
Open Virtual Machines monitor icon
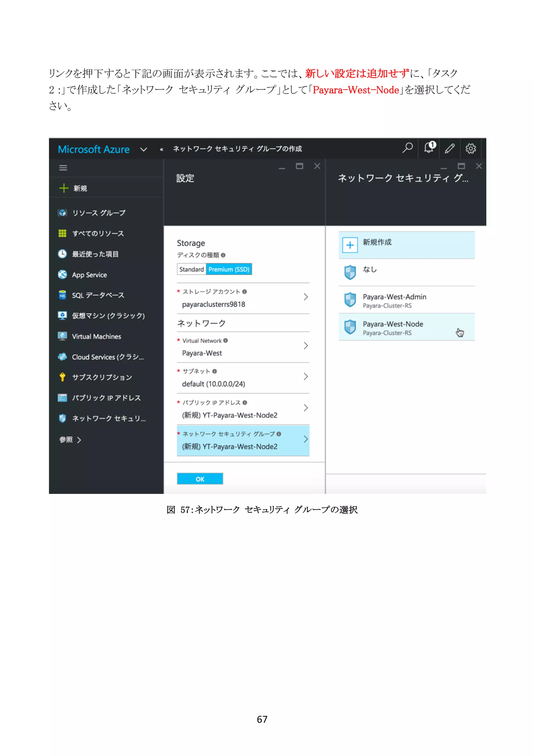[x=63, y=336]
